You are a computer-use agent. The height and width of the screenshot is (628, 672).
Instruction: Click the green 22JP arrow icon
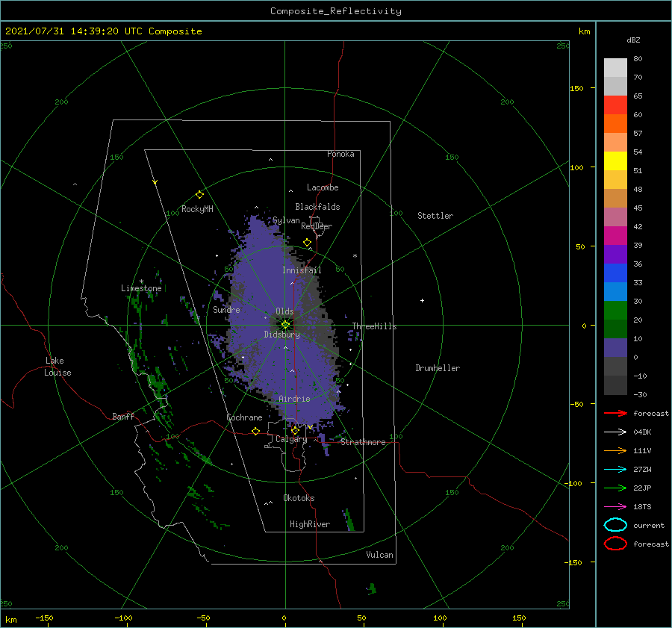pyautogui.click(x=615, y=488)
